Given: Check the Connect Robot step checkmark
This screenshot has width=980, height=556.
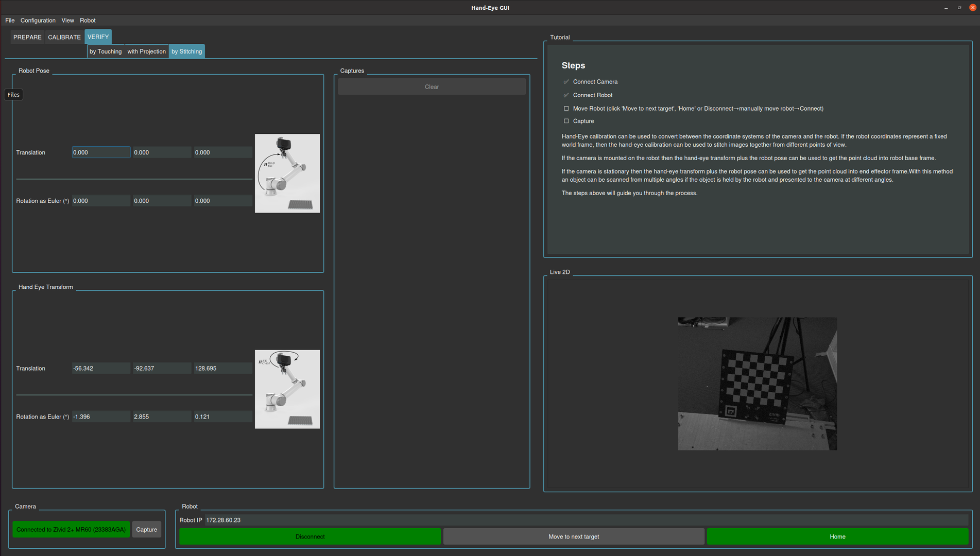Looking at the screenshot, I should 566,95.
